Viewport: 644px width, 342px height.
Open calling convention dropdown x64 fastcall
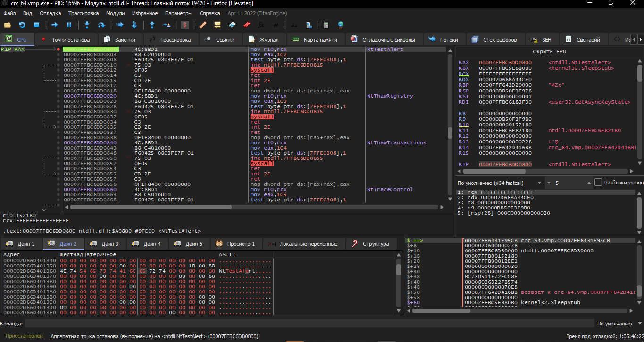point(500,183)
